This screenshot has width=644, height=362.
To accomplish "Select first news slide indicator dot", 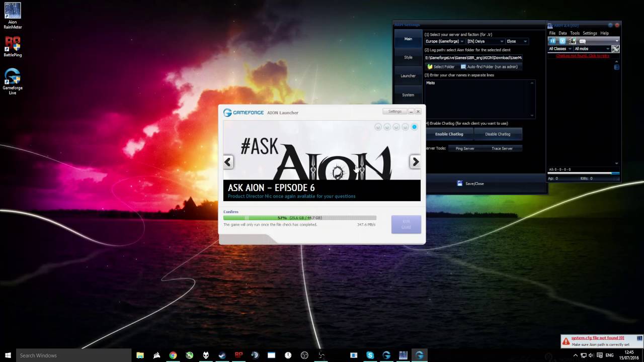I will point(378,127).
